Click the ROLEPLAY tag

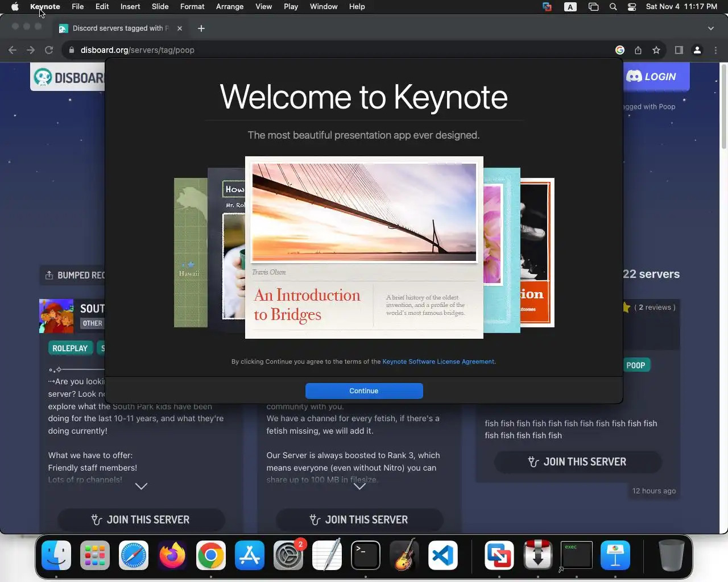(70, 348)
